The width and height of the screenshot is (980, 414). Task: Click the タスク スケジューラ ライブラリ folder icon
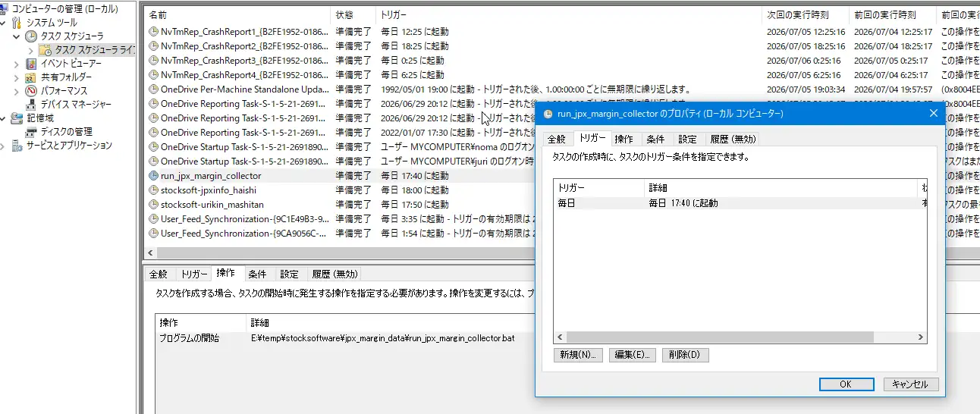click(x=45, y=50)
